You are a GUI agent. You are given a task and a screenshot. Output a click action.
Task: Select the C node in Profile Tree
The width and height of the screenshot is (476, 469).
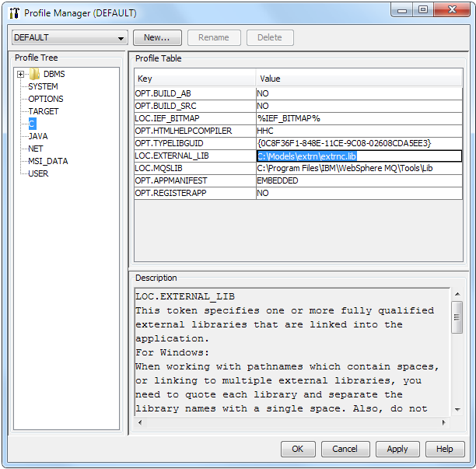coord(32,124)
